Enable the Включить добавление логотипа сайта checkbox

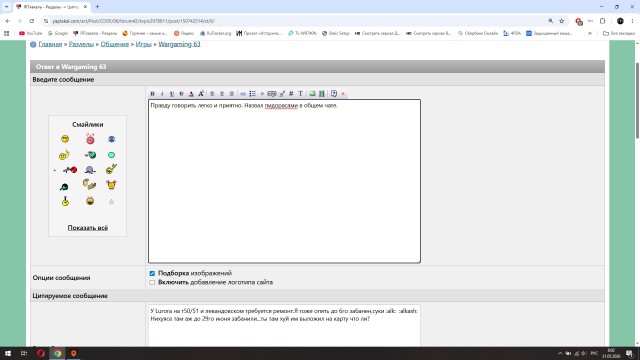[152, 282]
